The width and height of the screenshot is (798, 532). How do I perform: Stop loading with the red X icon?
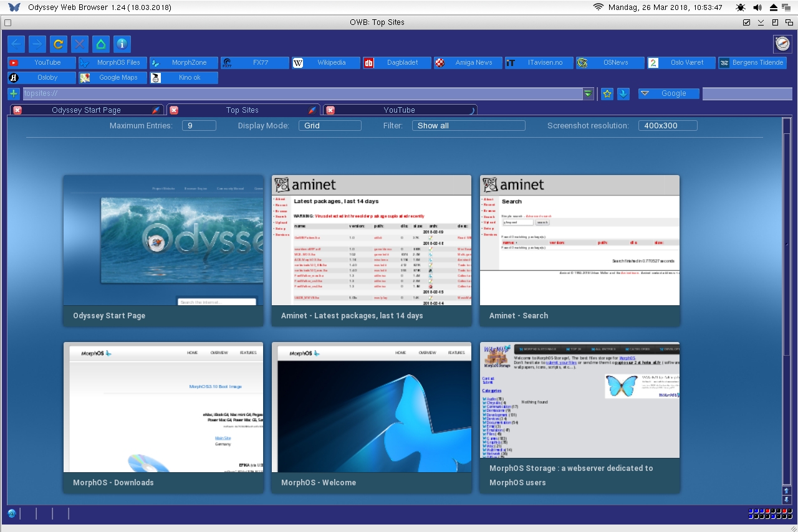coord(80,44)
